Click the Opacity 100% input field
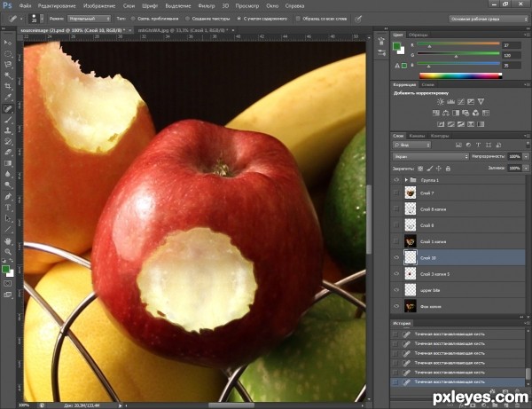532x409 pixels. (x=514, y=156)
